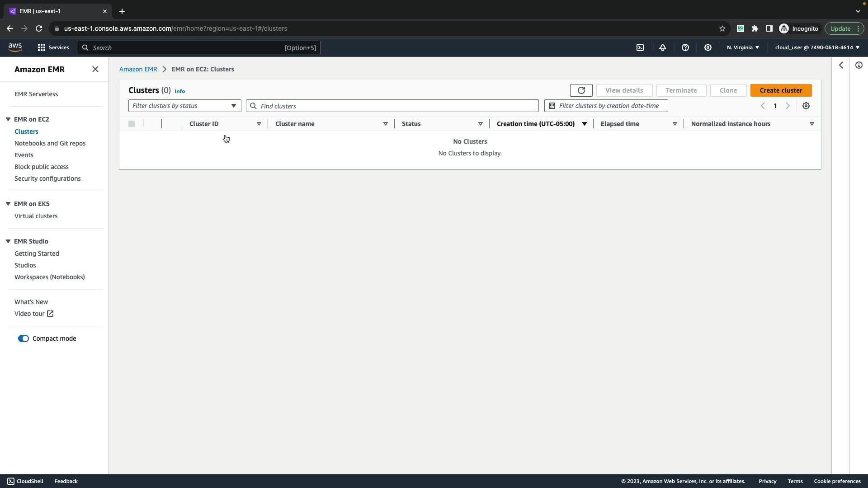Check the select-all clusters checkbox
The height and width of the screenshot is (488, 868).
(132, 124)
